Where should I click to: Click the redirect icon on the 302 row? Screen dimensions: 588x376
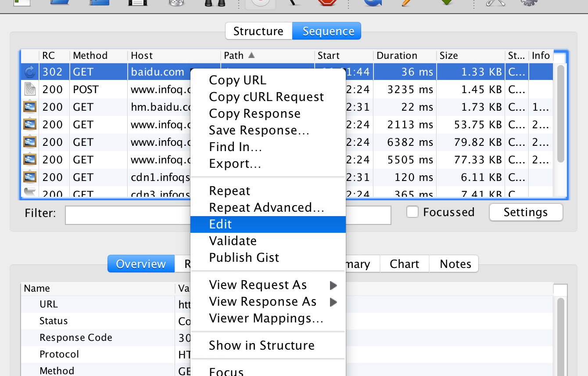click(29, 72)
